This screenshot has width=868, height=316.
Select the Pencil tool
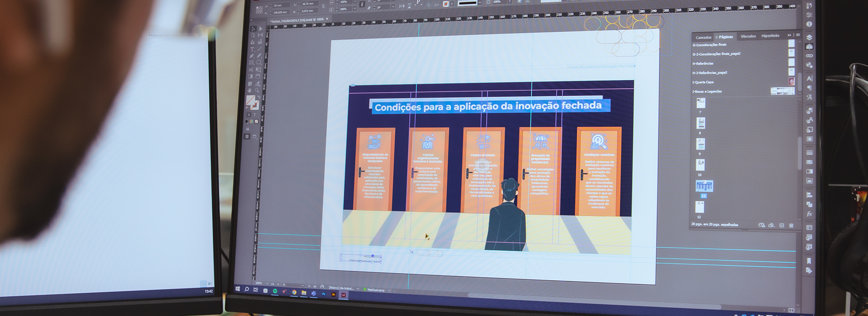[x=259, y=56]
